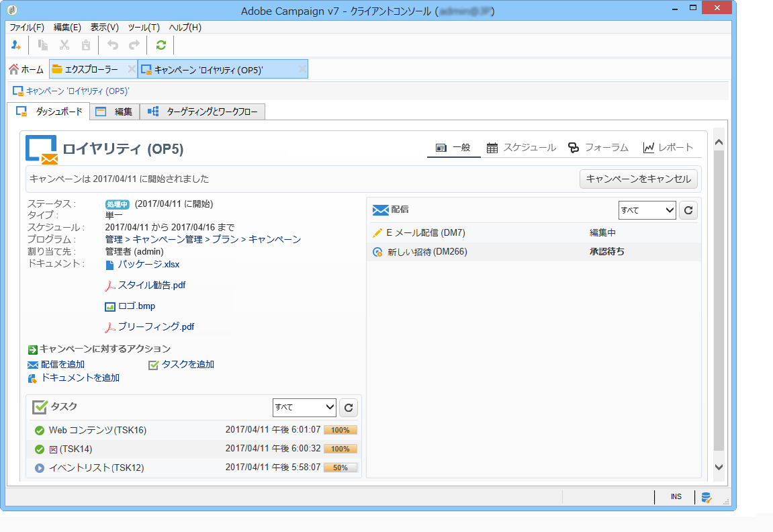Click the 100% progress bar of TSK14
This screenshot has width=773, height=532.
(x=340, y=449)
